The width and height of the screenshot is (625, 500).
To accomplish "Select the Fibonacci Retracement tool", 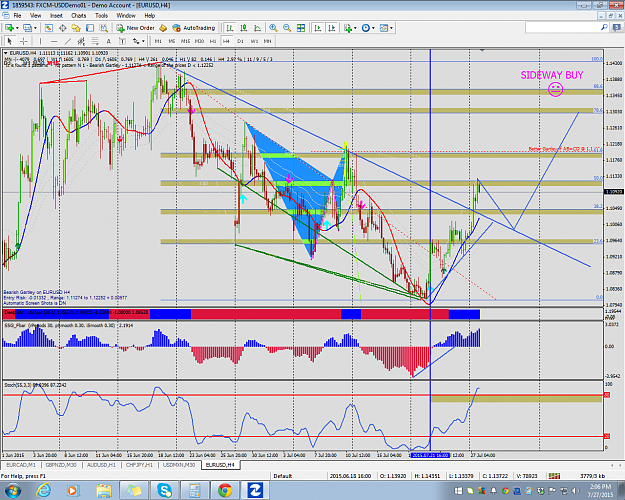I will pos(95,41).
